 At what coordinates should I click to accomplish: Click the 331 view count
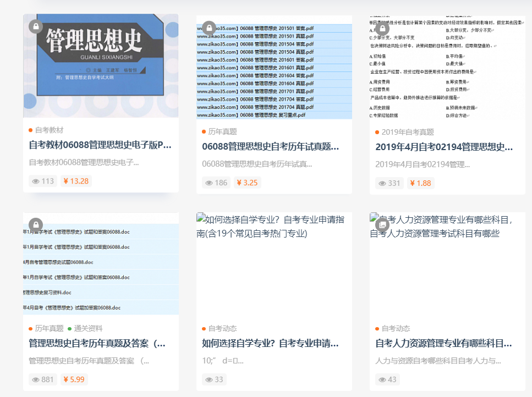click(x=394, y=184)
